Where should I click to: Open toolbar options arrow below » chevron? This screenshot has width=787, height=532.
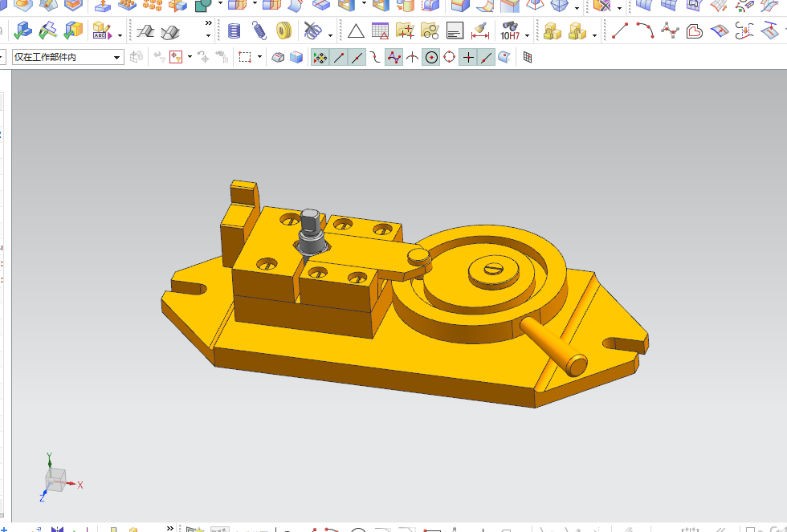coord(208,35)
